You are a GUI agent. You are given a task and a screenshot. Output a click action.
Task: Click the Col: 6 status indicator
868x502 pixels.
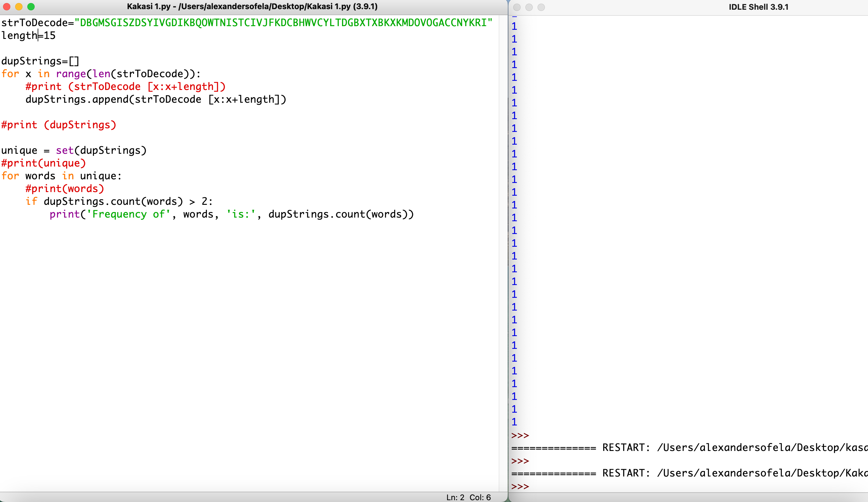tap(480, 497)
